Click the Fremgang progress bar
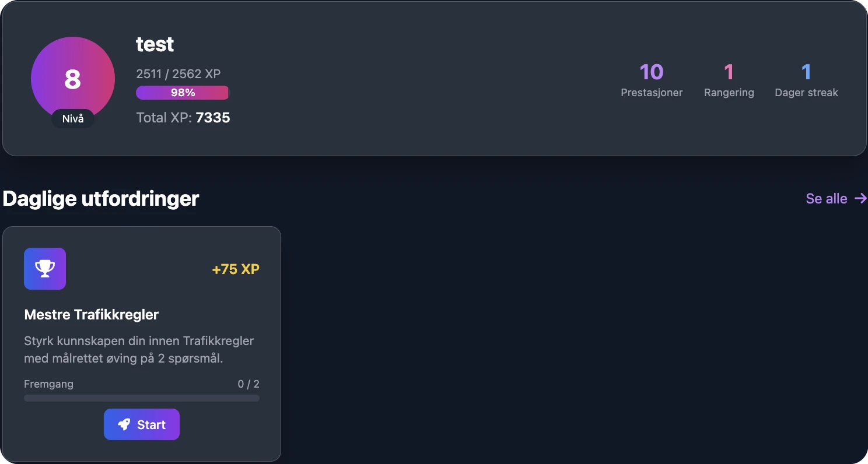The width and height of the screenshot is (868, 464). pyautogui.click(x=142, y=398)
